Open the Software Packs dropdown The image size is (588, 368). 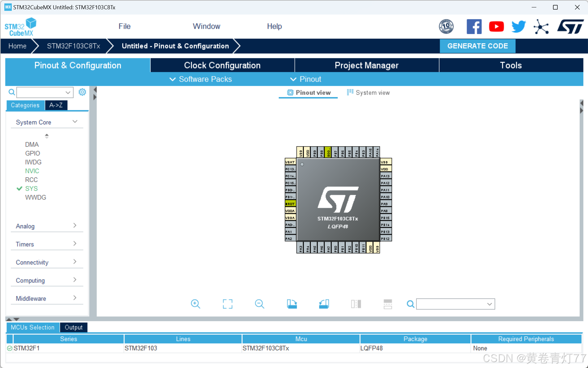coord(201,79)
